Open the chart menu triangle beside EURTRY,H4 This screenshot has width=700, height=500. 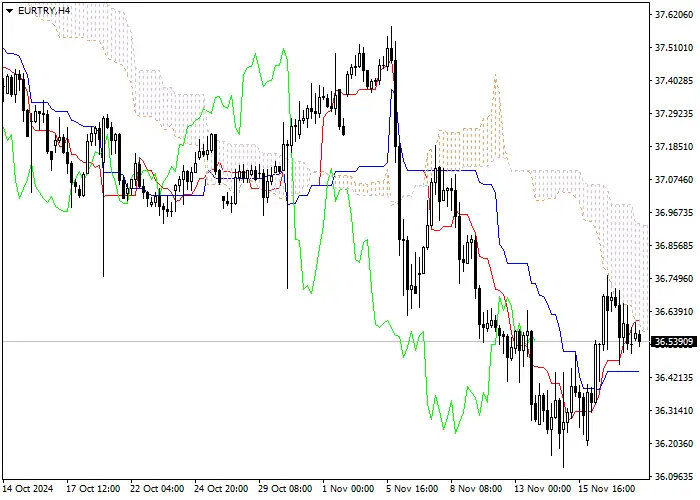point(9,11)
